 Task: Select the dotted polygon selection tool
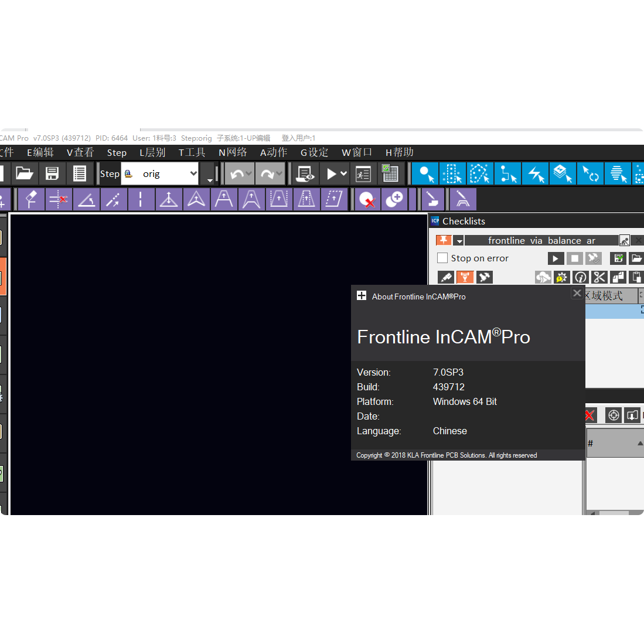[480, 173]
